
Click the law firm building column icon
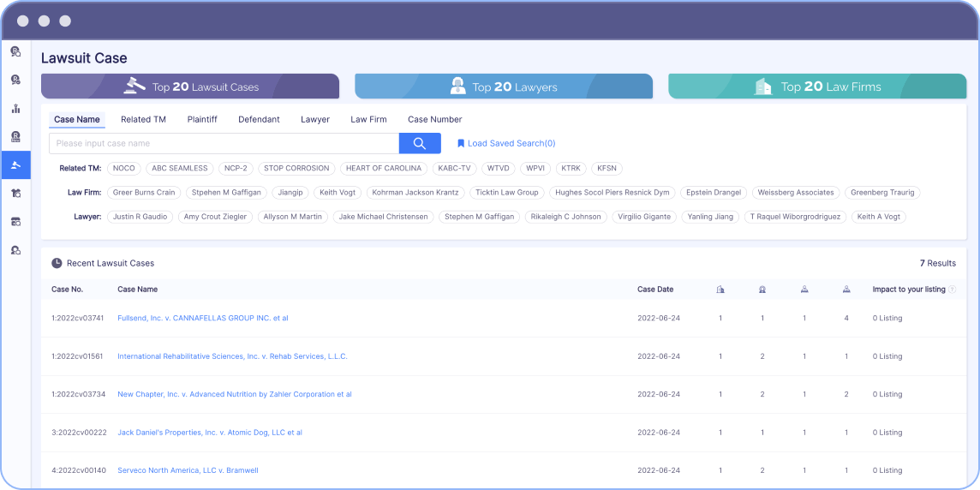coord(720,290)
